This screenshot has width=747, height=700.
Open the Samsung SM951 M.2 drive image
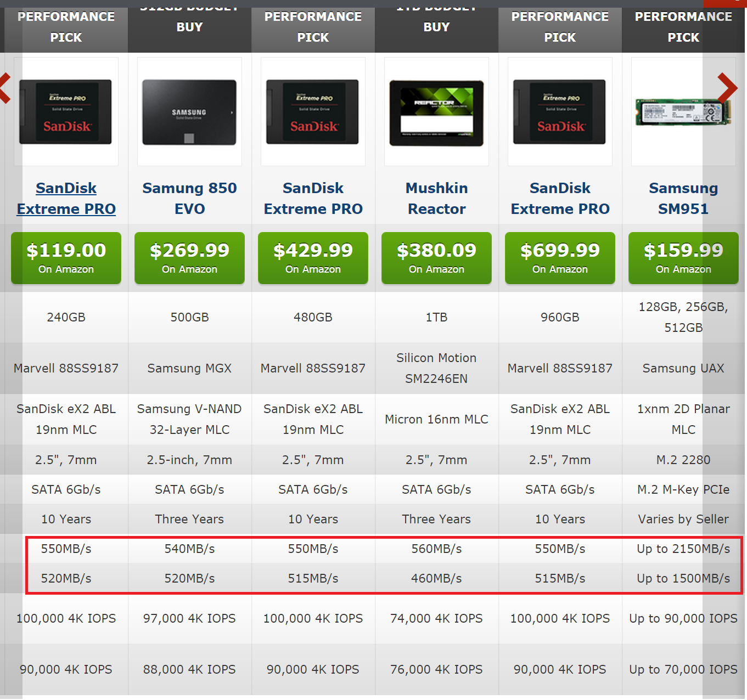(x=683, y=112)
